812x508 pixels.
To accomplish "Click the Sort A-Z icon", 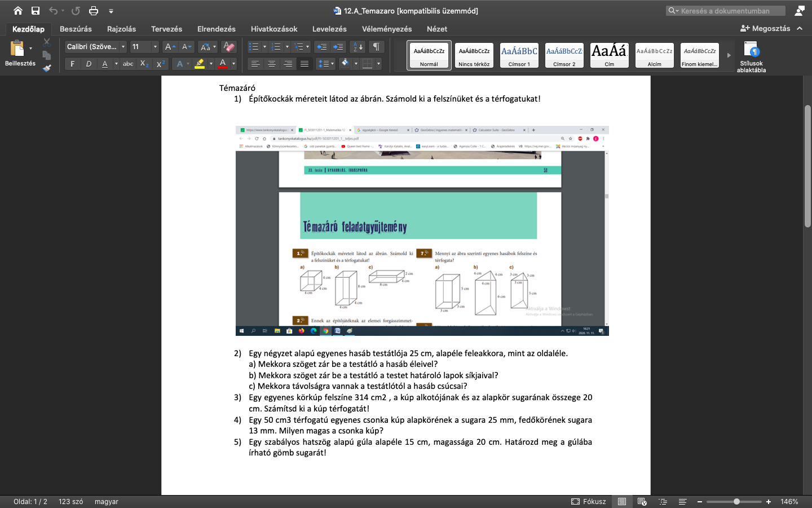I will tap(357, 47).
